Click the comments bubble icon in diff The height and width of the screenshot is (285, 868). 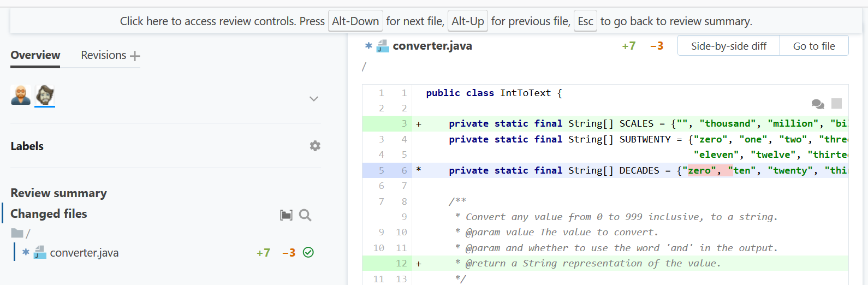tap(818, 104)
